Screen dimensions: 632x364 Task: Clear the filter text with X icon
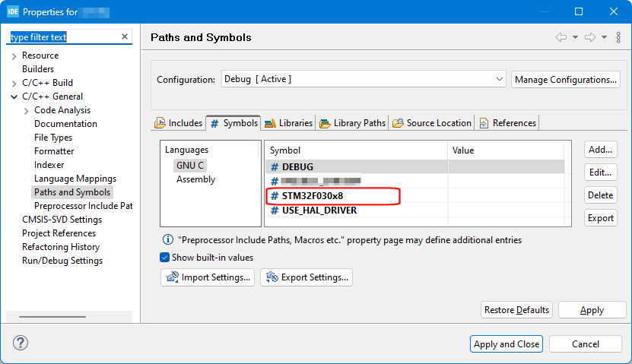tap(125, 36)
